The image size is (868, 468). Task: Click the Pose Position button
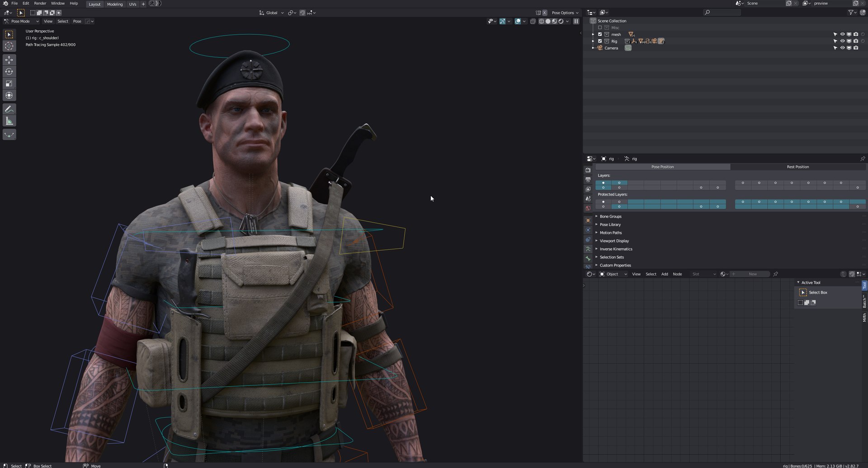pos(663,167)
